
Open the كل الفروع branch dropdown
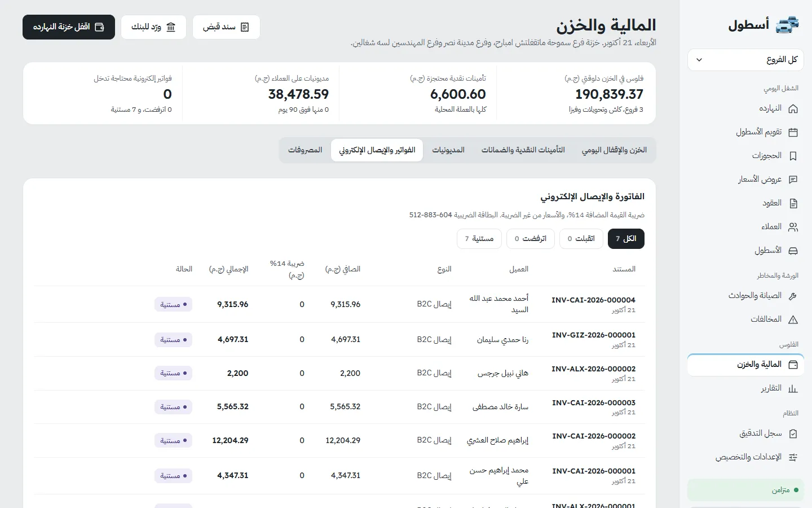point(745,60)
